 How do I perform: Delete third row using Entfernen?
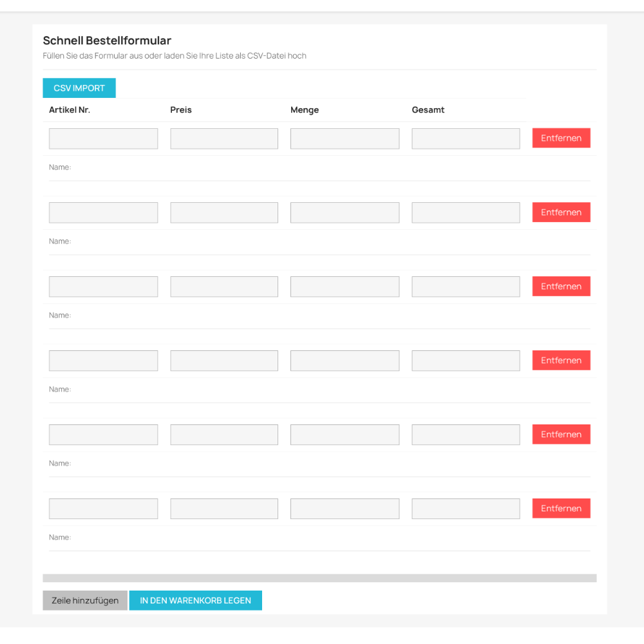point(561,287)
